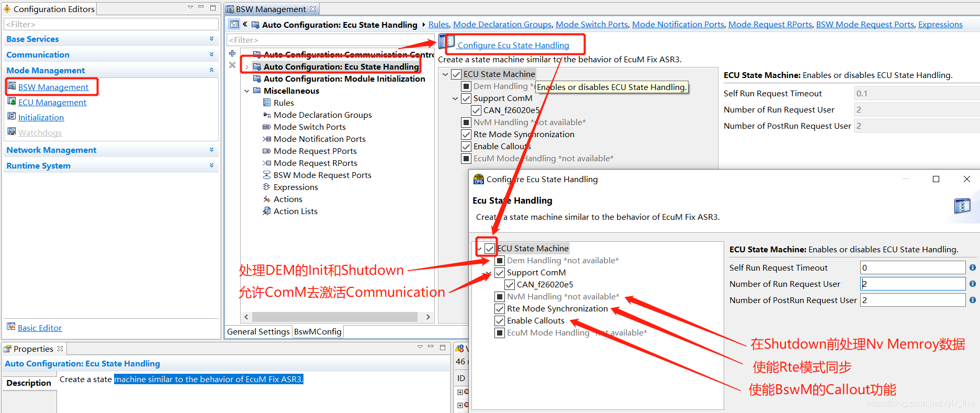Click the Expressions item icon
Screen dimensions: 980x413
tap(267, 187)
